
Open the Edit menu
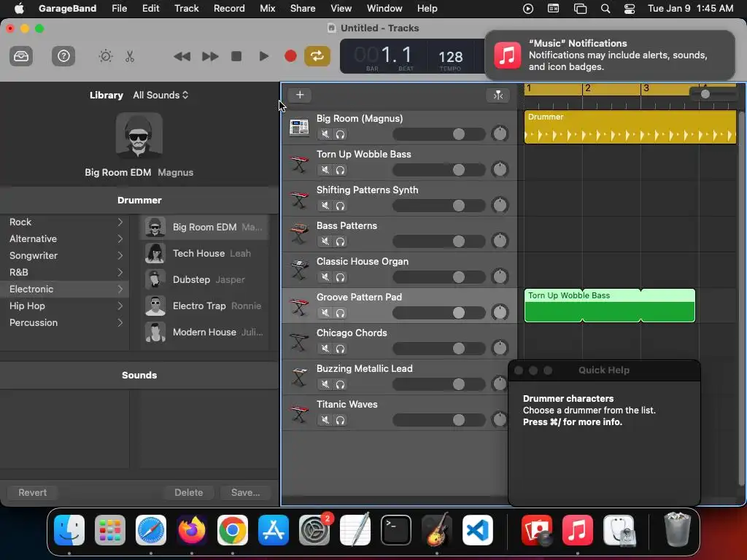150,8
